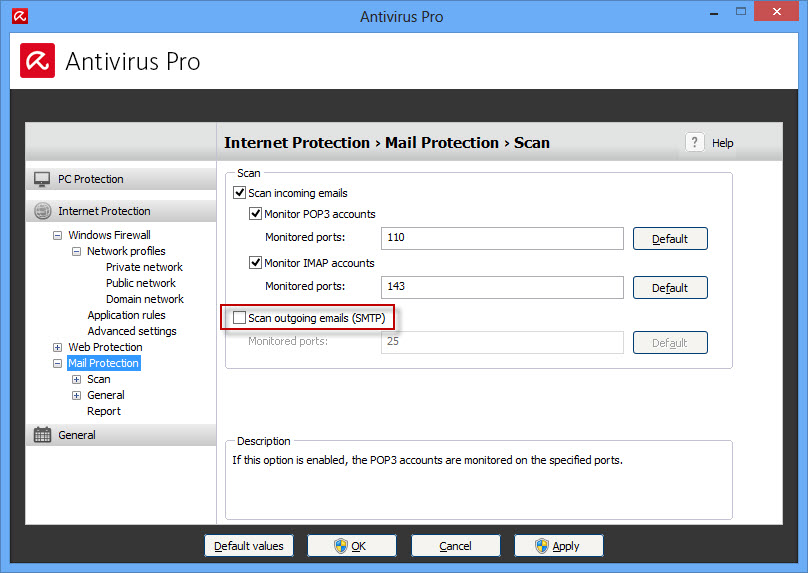Select Report under Mail Protection
Viewport: 808px width, 573px height.
click(x=104, y=411)
